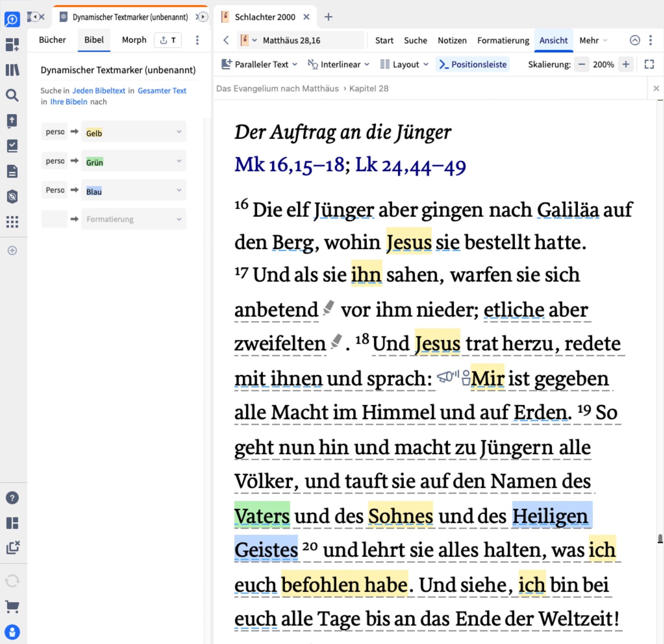Screen dimensions: 664x644
Task: Open the Formatierung toolbar tab
Action: click(503, 40)
